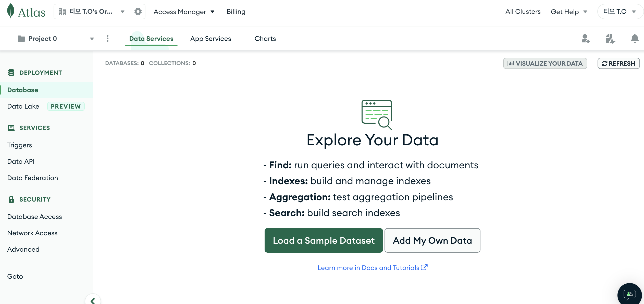Click the SERVICES section header
This screenshot has height=304, width=644.
[x=35, y=128]
